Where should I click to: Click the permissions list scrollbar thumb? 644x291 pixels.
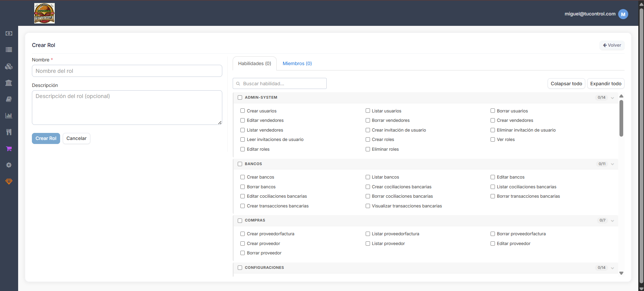621,118
